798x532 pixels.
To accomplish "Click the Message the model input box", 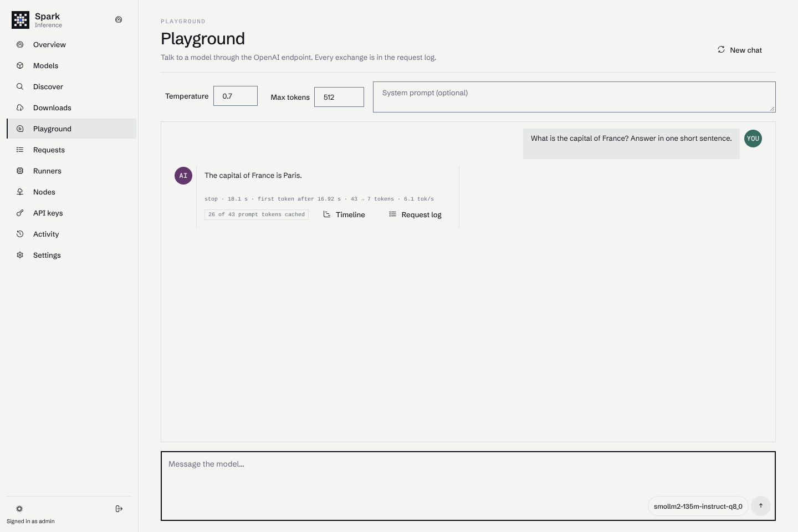I will pos(468,486).
